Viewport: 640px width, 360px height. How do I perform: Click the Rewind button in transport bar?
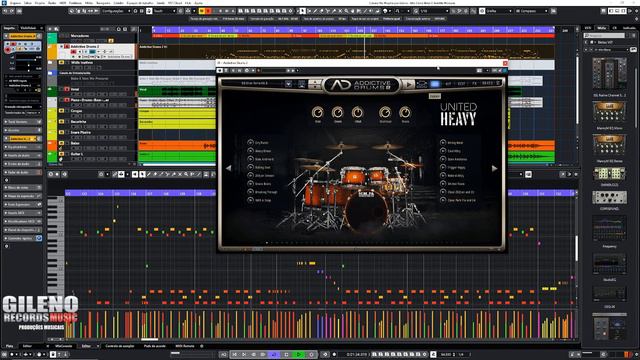coord(253,355)
